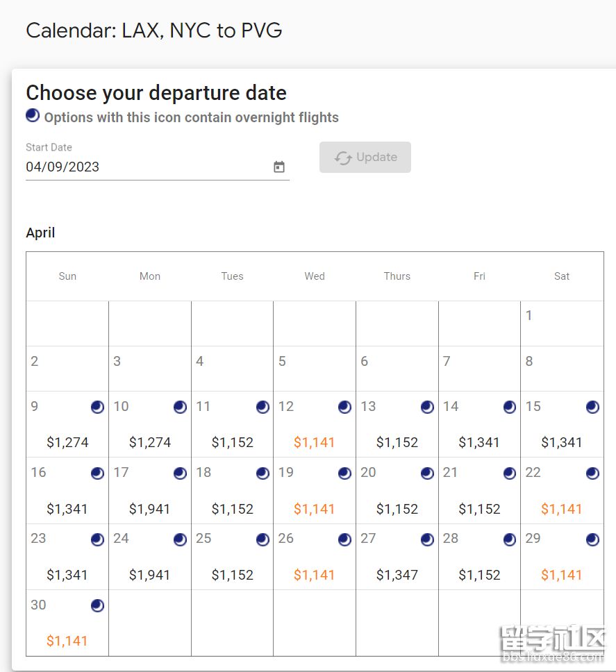
Task: Choose the $1,941 fare on April 17
Action: [x=150, y=509]
